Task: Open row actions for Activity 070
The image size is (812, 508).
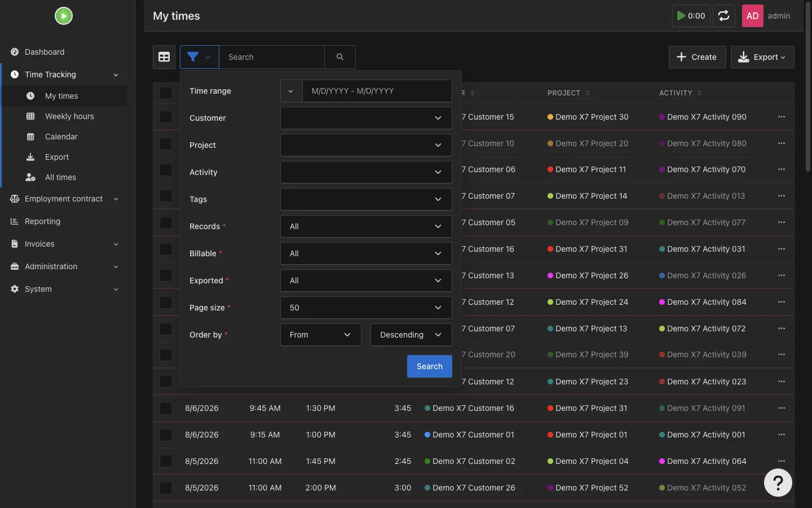Action: pyautogui.click(x=782, y=169)
